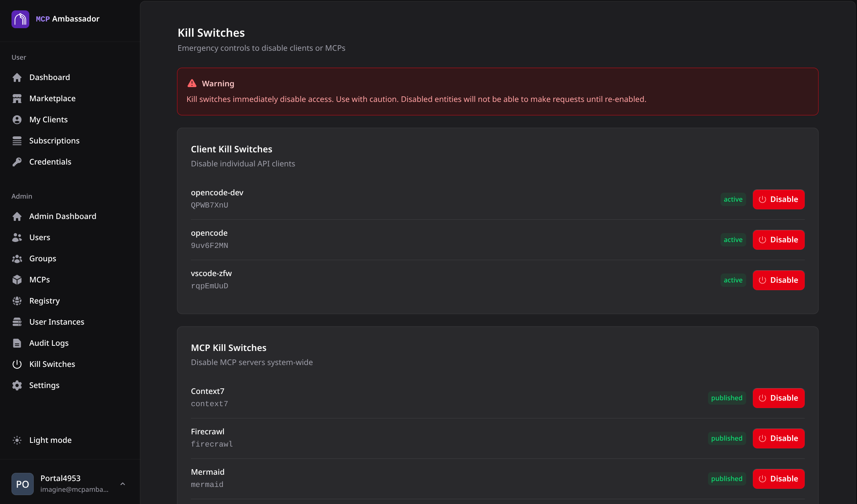
Task: Open Groups via its people icon
Action: click(17, 259)
